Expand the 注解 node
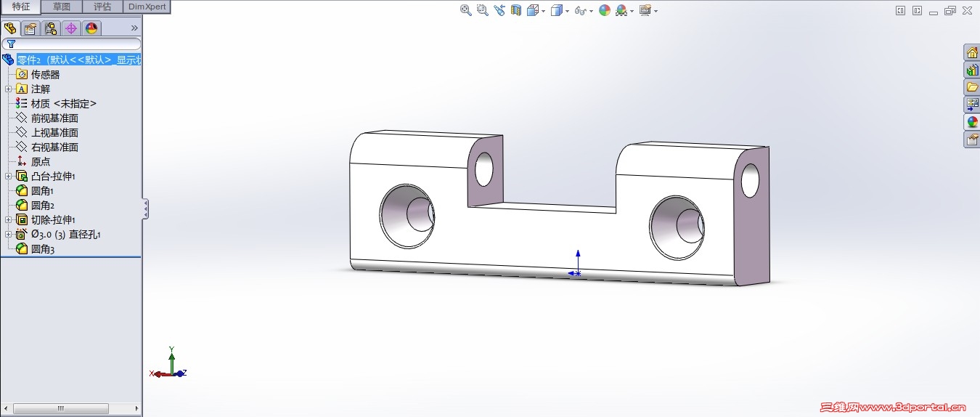Image resolution: width=980 pixels, height=417 pixels. pos(8,89)
